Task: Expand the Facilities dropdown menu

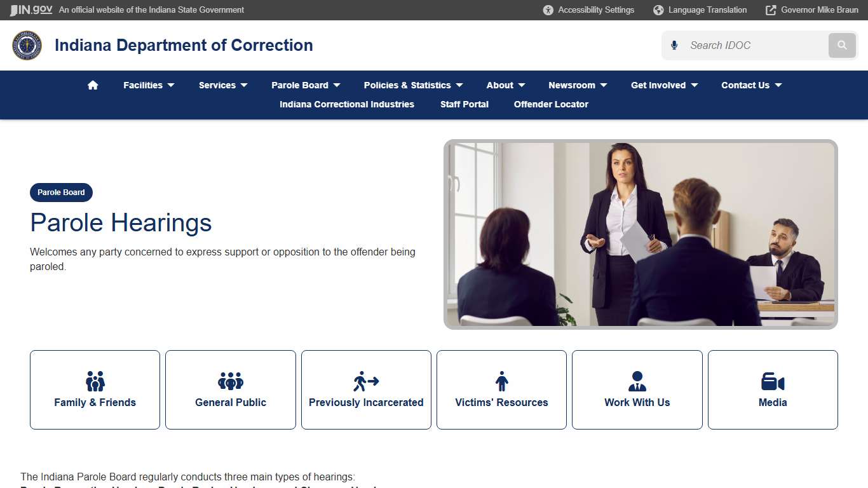Action: [x=149, y=85]
